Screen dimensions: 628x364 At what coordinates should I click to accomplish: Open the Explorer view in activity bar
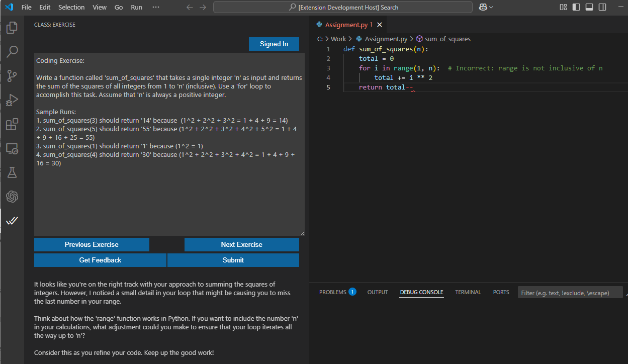[x=12, y=28]
